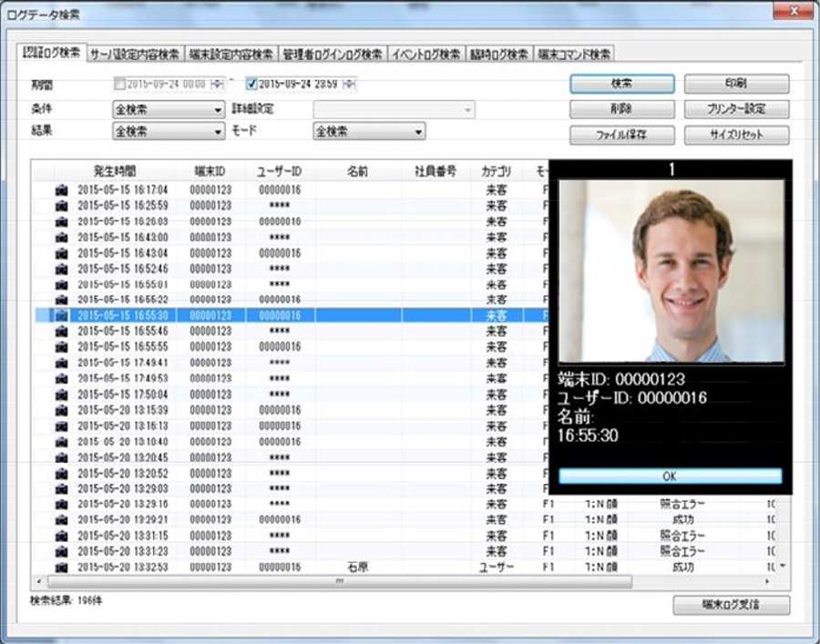Select the 認証ログ検索 tab
Screen dimensions: 820x644
[x=51, y=52]
